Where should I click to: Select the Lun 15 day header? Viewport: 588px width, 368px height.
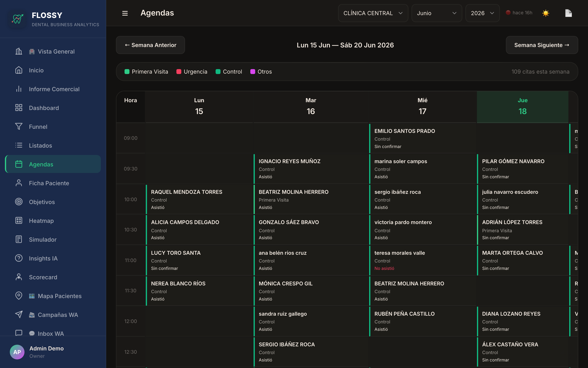click(199, 107)
